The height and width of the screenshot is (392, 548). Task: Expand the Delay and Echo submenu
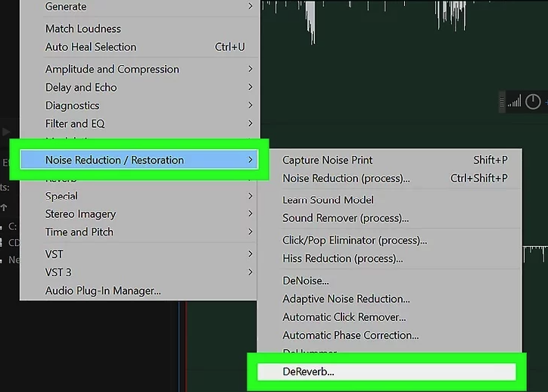(81, 87)
